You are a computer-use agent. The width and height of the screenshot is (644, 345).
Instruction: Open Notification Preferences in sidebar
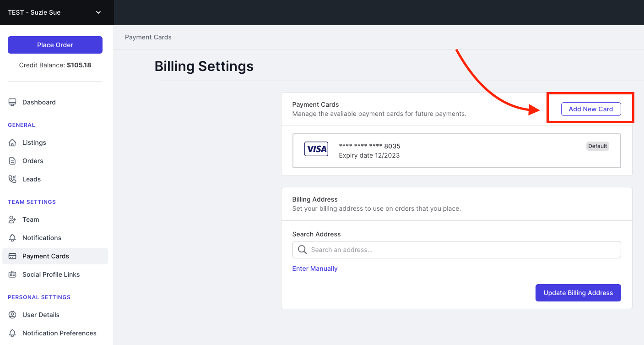point(59,333)
